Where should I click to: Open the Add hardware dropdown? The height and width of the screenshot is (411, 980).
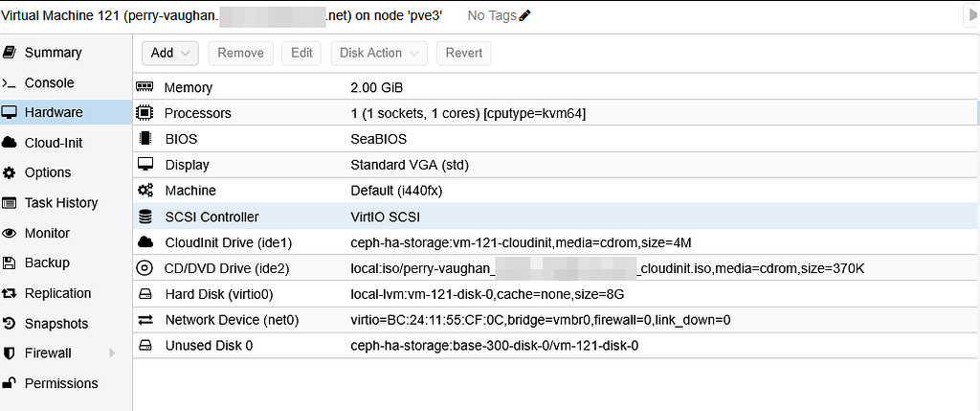tap(169, 53)
